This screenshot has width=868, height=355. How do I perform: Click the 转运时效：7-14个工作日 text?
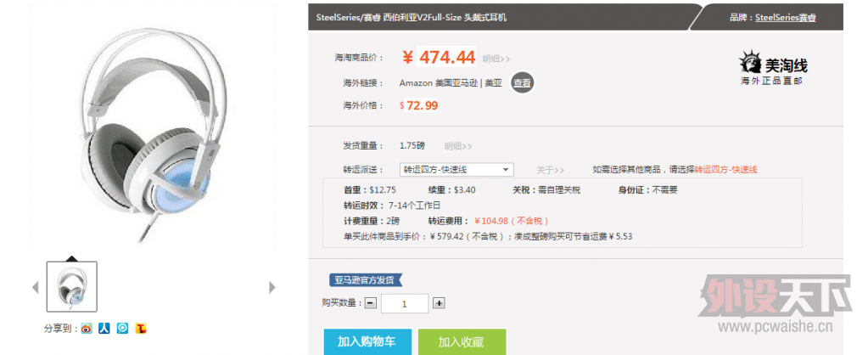click(392, 206)
